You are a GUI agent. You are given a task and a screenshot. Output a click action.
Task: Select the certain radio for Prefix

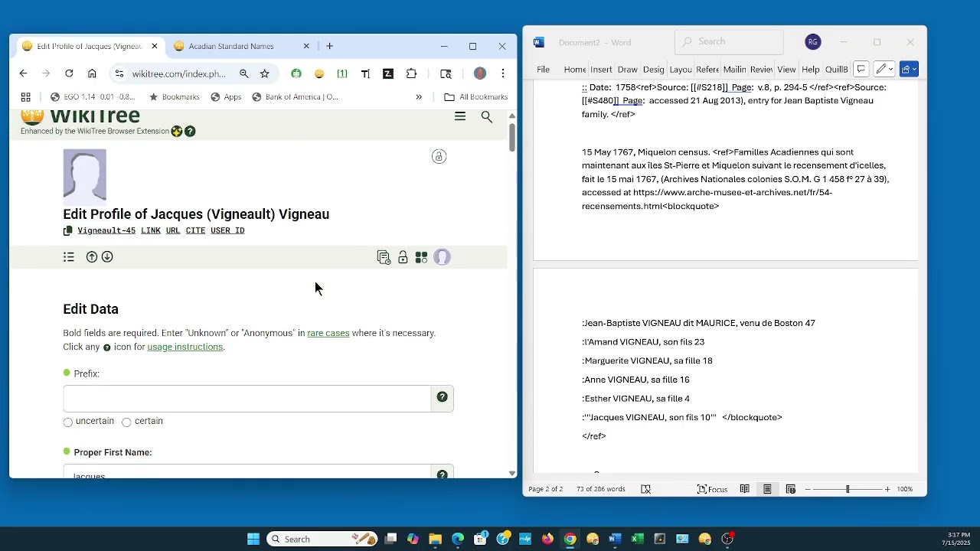[127, 422]
